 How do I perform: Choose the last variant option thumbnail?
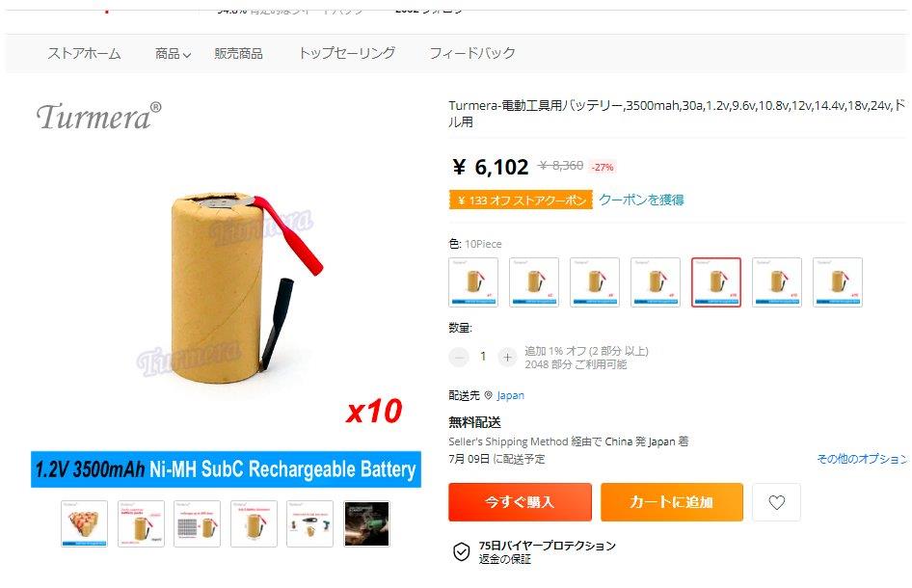(838, 282)
